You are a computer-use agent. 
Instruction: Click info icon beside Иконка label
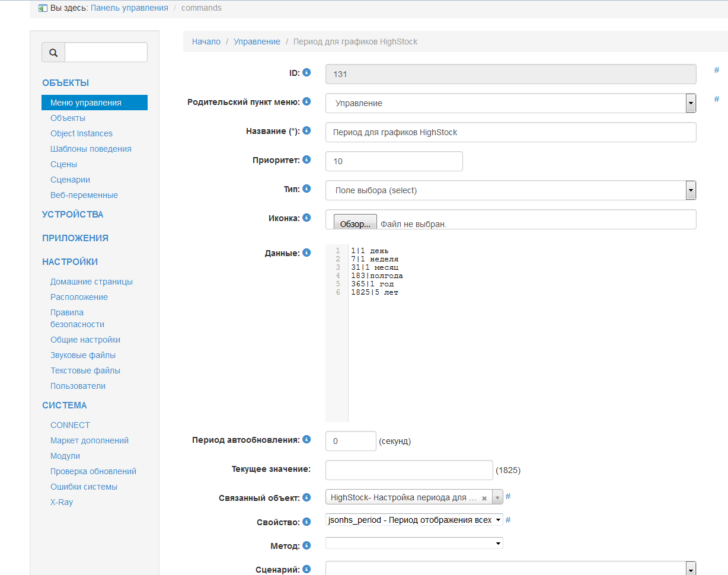tap(306, 218)
